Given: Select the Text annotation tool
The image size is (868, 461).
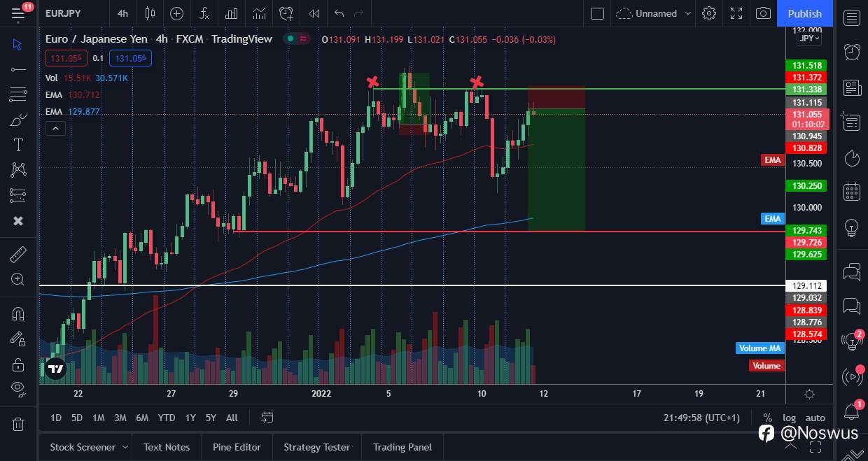Looking at the screenshot, I should click(x=17, y=145).
